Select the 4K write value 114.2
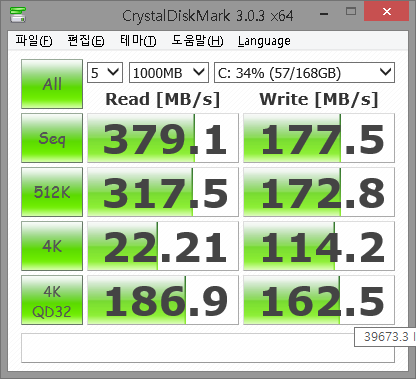 pyautogui.click(x=319, y=246)
